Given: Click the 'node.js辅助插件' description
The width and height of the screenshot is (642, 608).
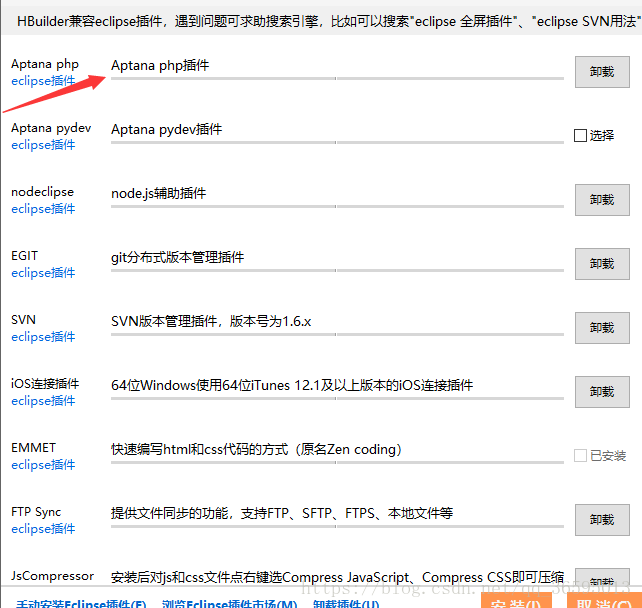Looking at the screenshot, I should (158, 193).
